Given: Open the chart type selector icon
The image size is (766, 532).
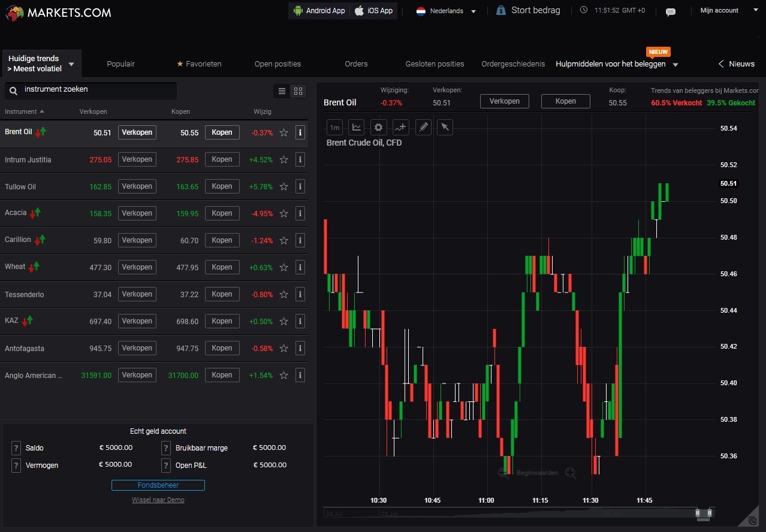Looking at the screenshot, I should pos(357,127).
